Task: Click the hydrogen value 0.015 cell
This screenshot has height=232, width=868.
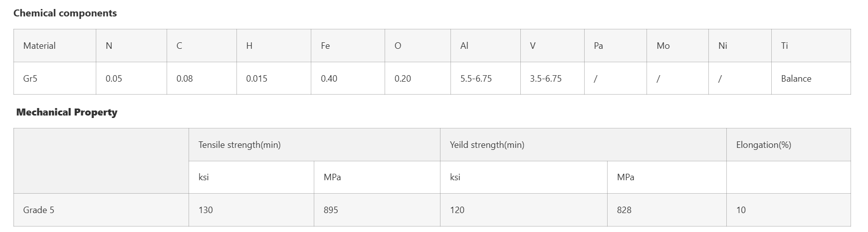Action: 256,79
